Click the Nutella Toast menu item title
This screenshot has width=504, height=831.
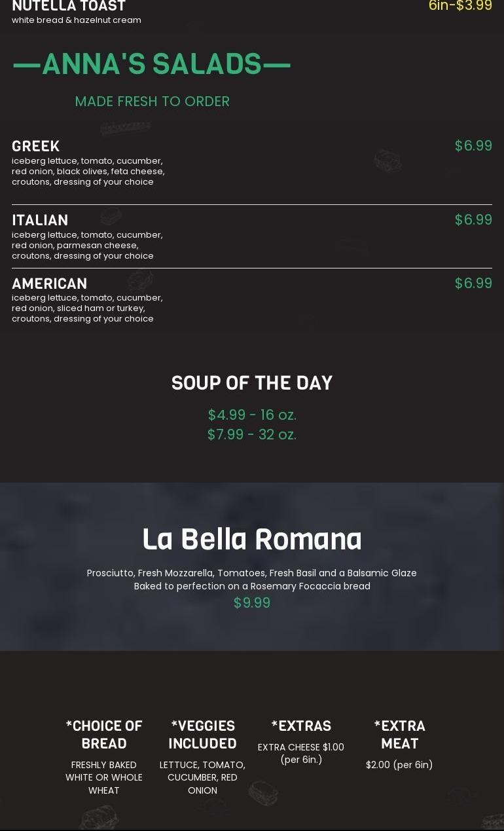69,6
